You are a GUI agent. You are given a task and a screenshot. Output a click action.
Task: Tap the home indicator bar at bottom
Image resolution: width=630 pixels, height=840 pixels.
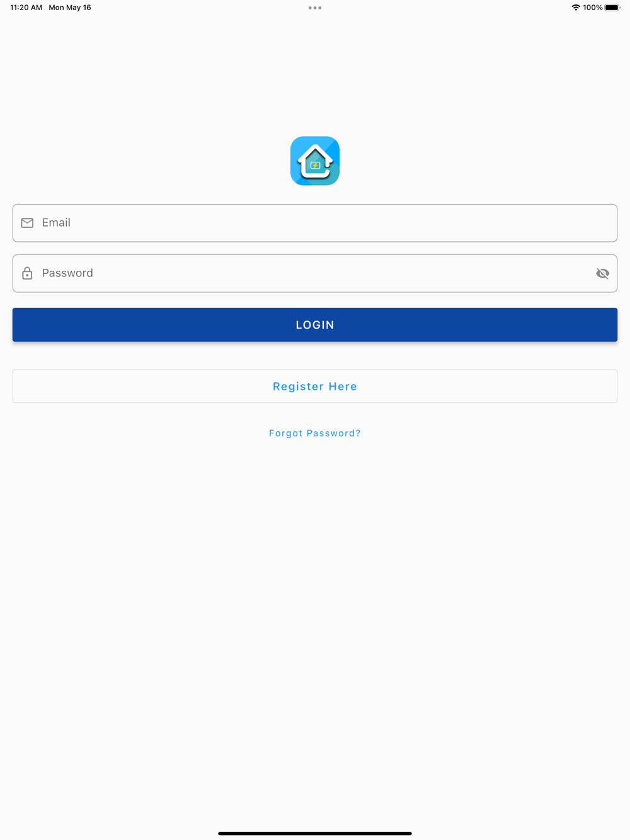tap(315, 833)
